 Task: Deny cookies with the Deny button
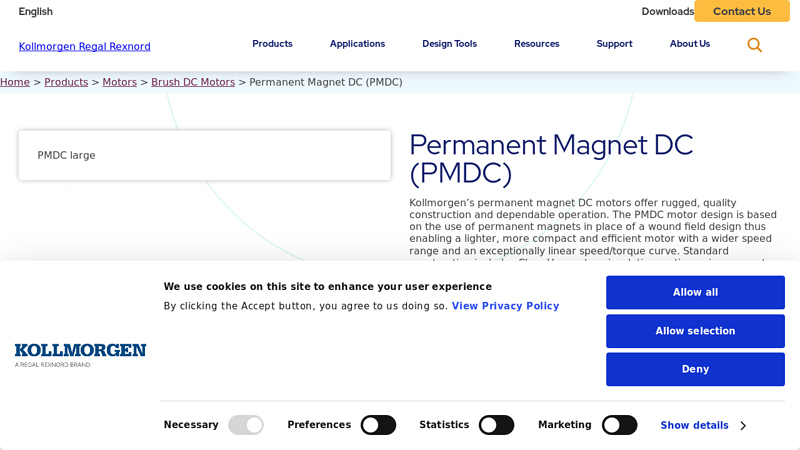(695, 369)
